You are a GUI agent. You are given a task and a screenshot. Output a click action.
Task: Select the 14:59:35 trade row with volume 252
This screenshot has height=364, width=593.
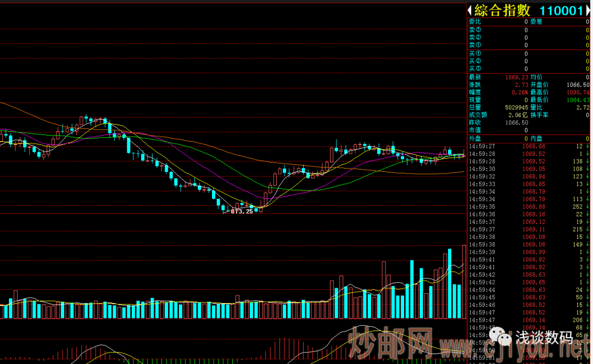tap(527, 207)
